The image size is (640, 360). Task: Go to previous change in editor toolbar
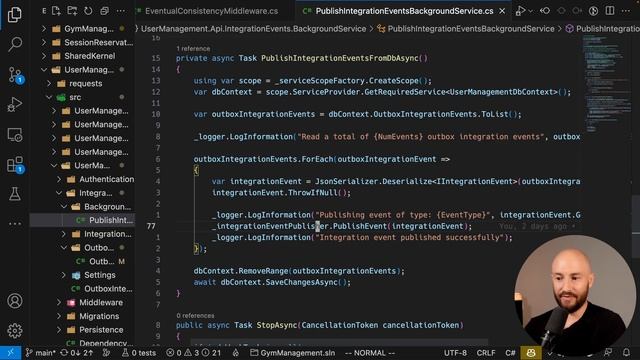(x=545, y=11)
